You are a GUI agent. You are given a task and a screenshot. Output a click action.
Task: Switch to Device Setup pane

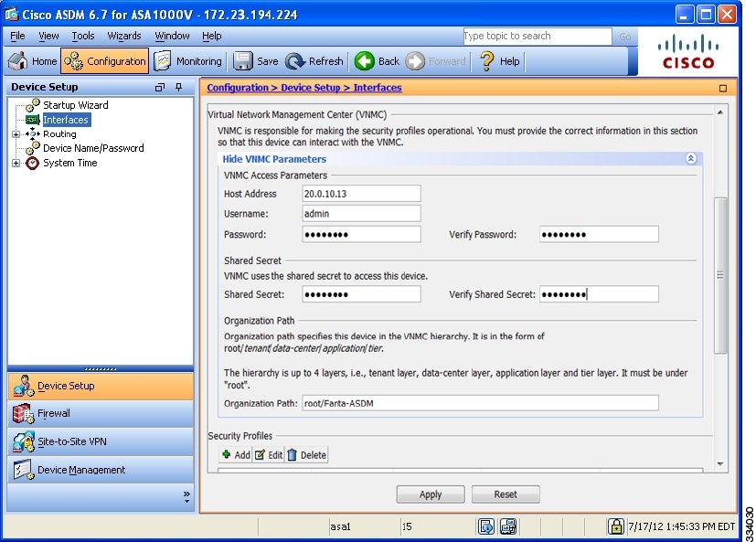101,387
